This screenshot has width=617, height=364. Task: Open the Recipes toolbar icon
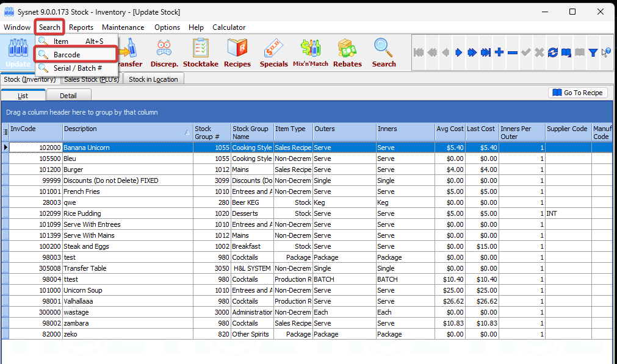point(237,53)
